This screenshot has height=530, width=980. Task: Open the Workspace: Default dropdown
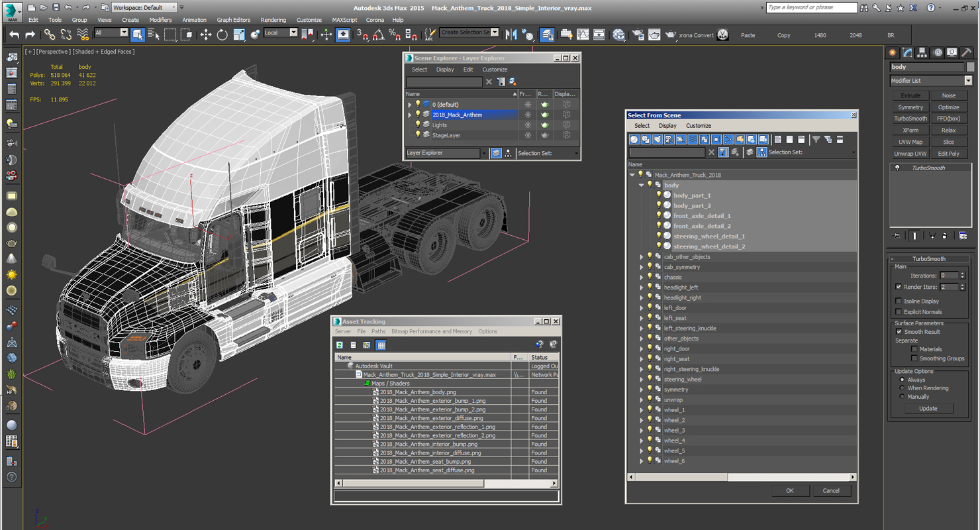pos(144,7)
